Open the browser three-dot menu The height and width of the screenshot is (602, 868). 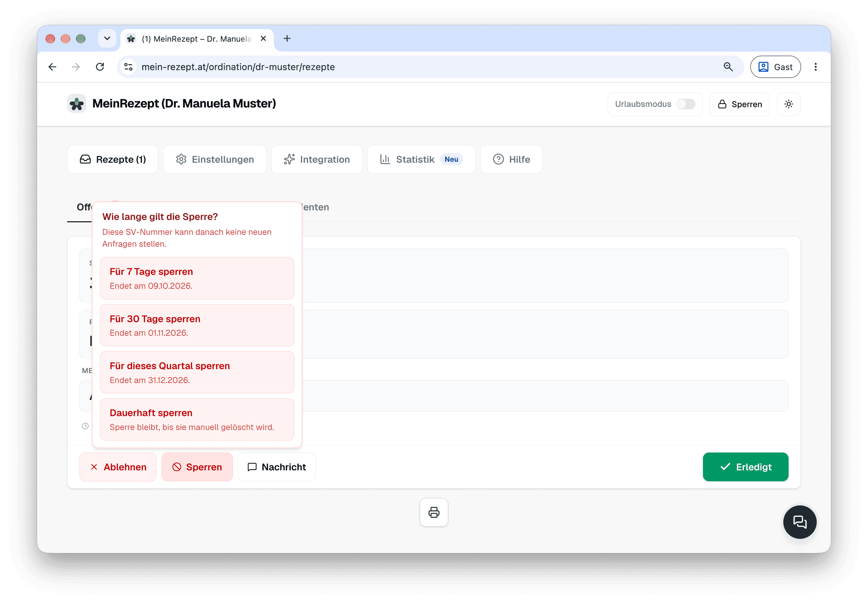[815, 67]
